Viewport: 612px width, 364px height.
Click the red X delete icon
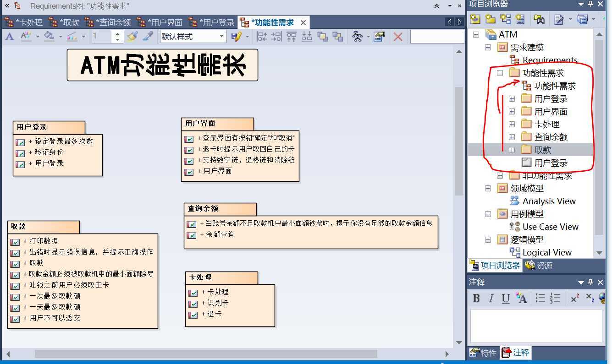[398, 37]
